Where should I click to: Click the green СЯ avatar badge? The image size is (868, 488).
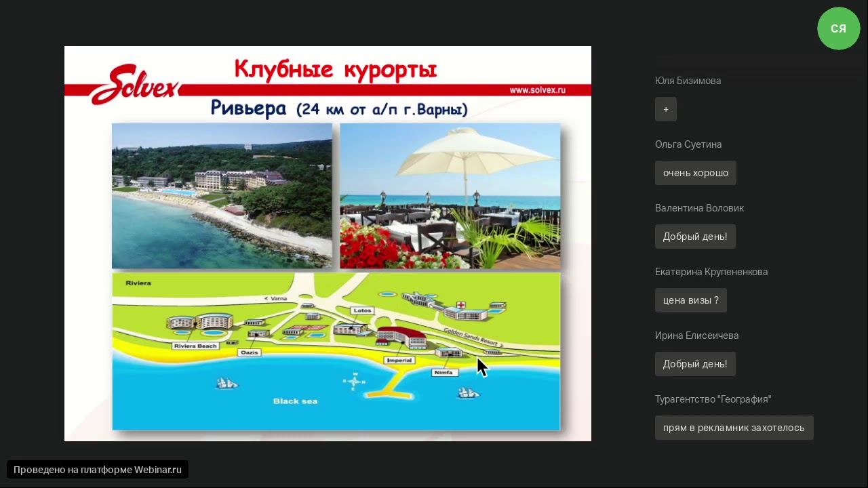tap(839, 28)
